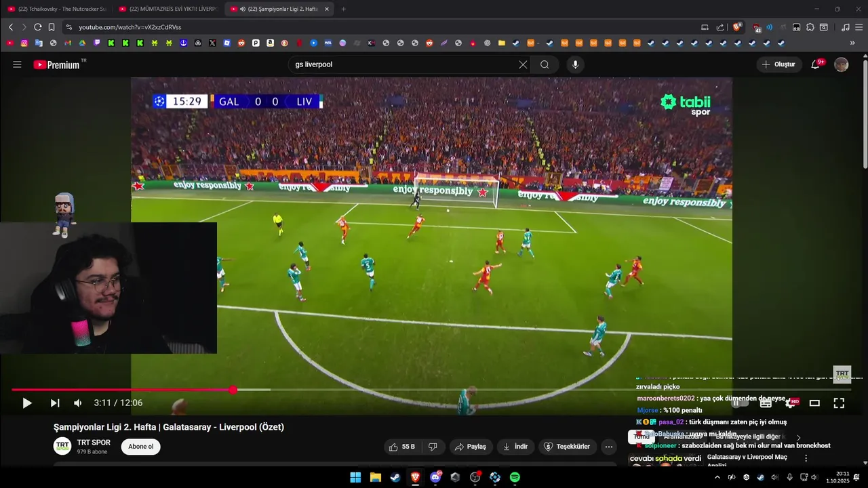868x488 pixels.
Task: Open the account avatar menu
Action: tap(841, 64)
